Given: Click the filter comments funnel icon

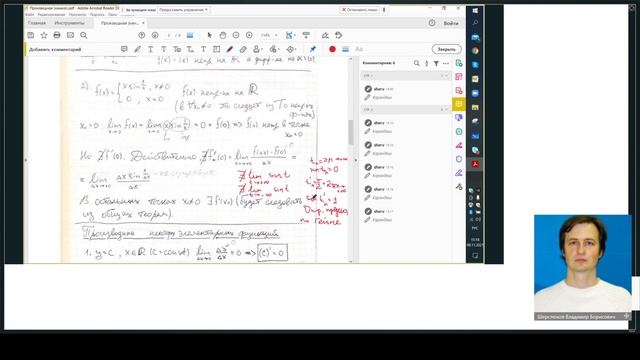Looking at the screenshot, I should click(436, 63).
